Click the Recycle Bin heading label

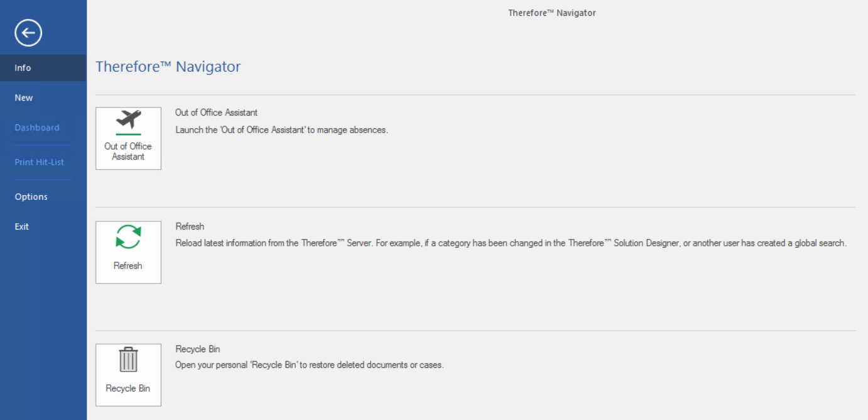pyautogui.click(x=198, y=348)
